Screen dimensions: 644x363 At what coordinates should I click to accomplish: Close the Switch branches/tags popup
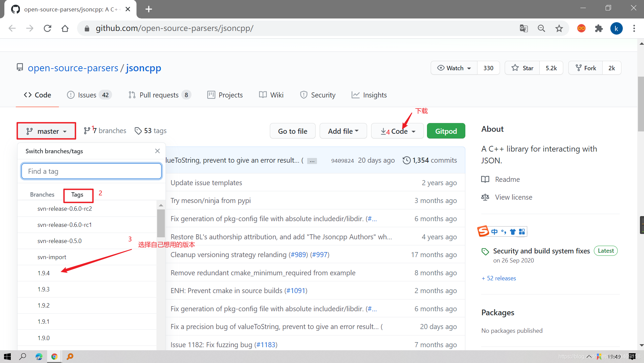click(x=157, y=151)
